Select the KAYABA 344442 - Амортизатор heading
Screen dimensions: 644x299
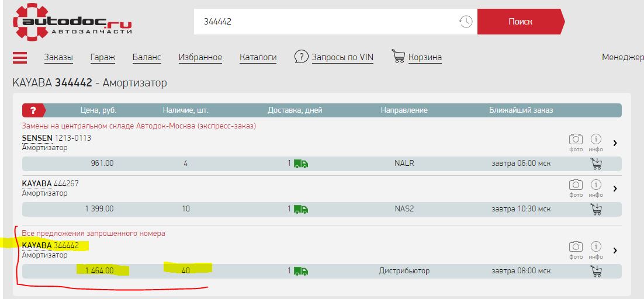(90, 84)
